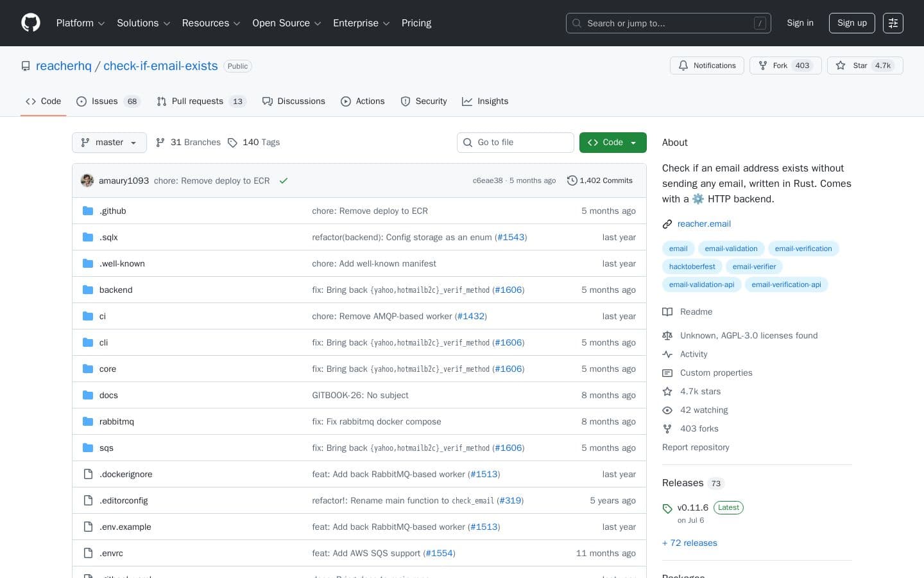
Task: Click the Sign up button
Action: click(851, 23)
